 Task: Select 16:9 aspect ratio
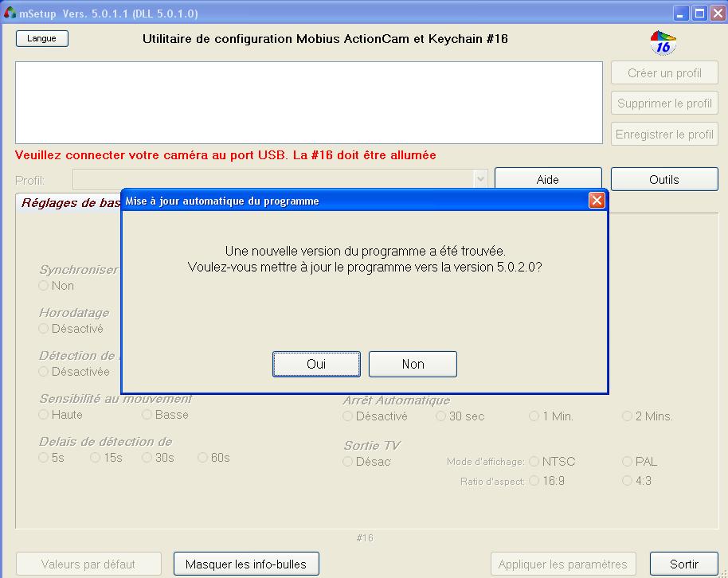[534, 481]
